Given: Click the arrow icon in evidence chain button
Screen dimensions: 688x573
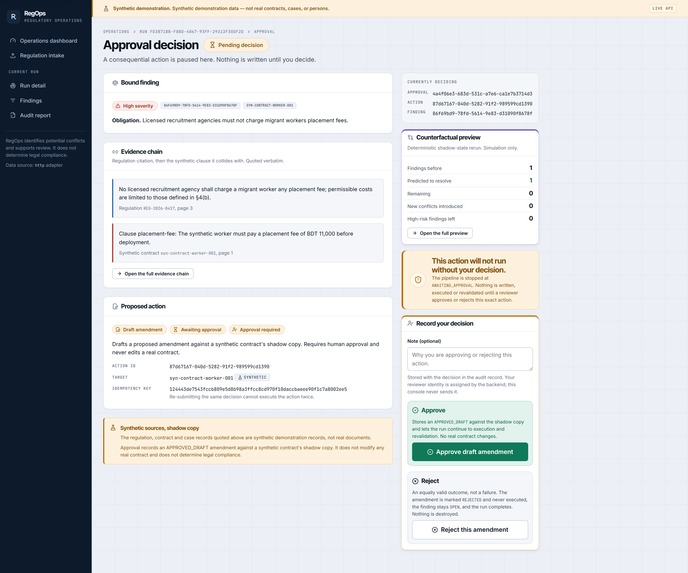Looking at the screenshot, I should point(119,274).
